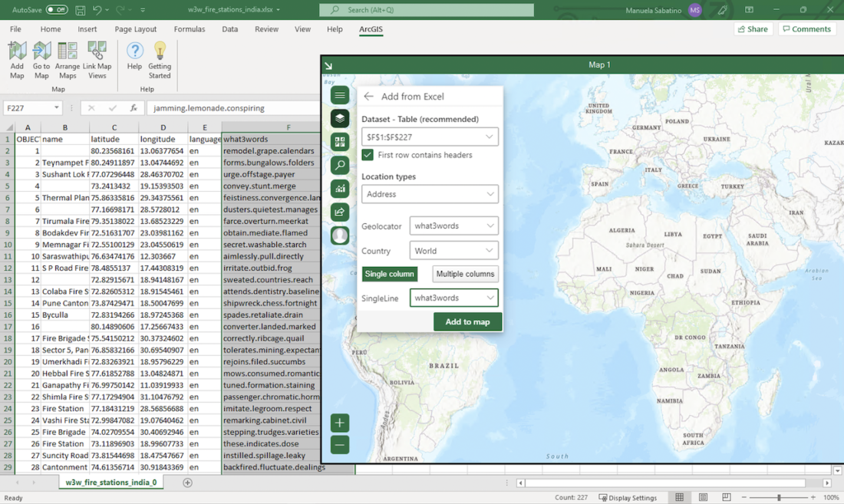Click the Add Map ribbon icon
This screenshot has height=504, width=844.
pyautogui.click(x=17, y=60)
